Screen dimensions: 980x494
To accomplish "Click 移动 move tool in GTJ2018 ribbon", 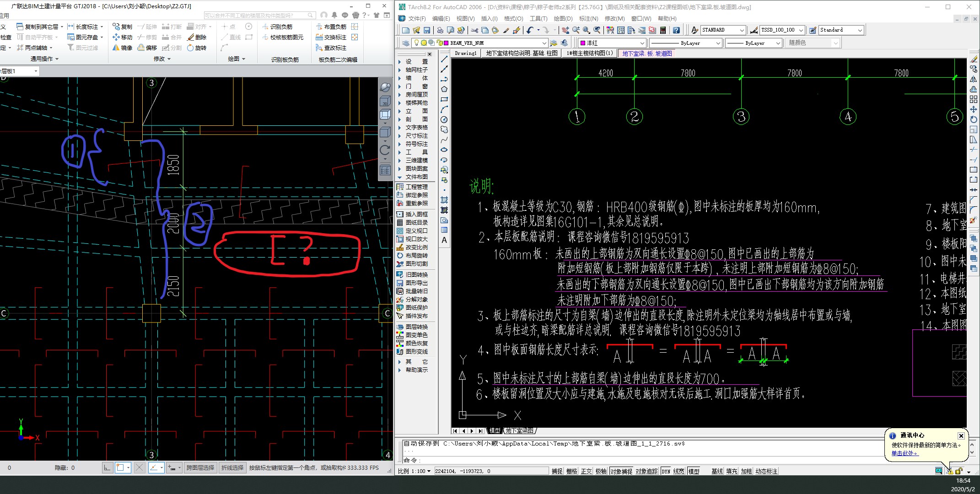I will point(123,37).
